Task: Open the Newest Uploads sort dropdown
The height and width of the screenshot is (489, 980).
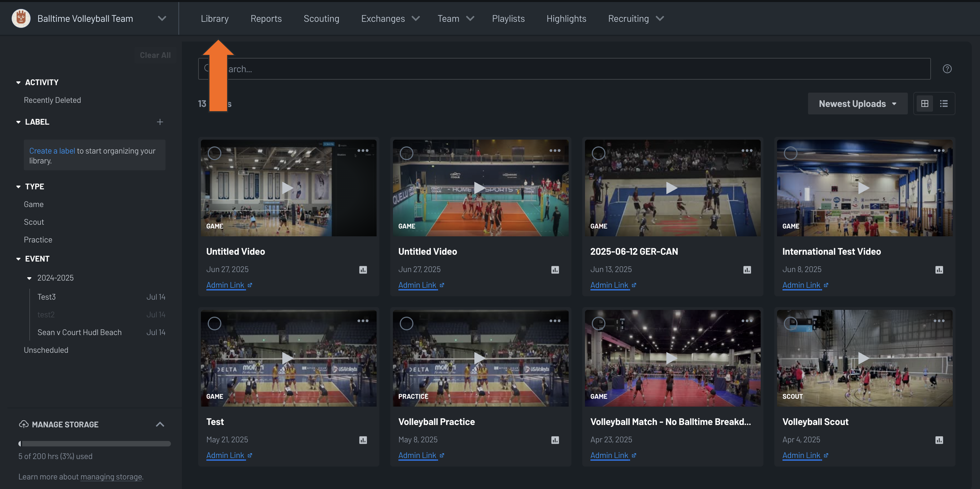Action: click(857, 104)
